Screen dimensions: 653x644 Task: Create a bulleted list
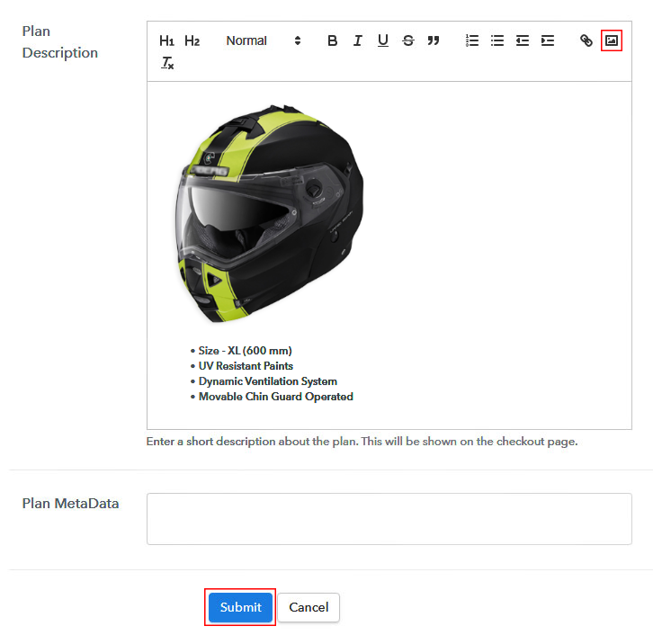pyautogui.click(x=497, y=40)
